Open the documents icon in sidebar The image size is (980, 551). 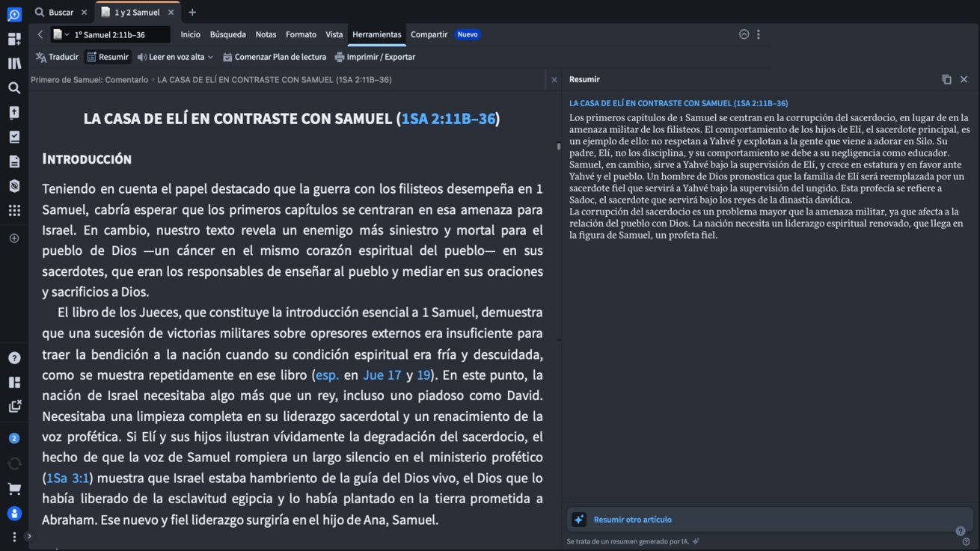14,161
